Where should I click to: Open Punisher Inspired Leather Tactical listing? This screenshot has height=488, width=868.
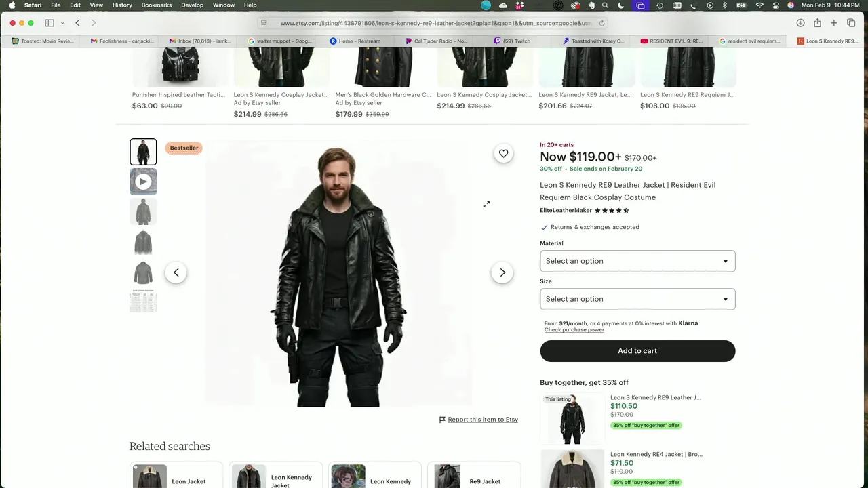click(x=178, y=95)
